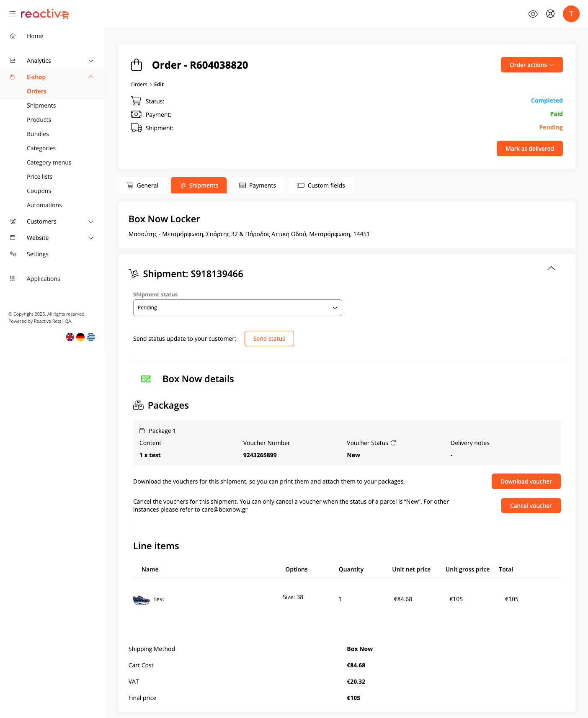The image size is (588, 718).
Task: Click the user avatar T icon
Action: 571,14
